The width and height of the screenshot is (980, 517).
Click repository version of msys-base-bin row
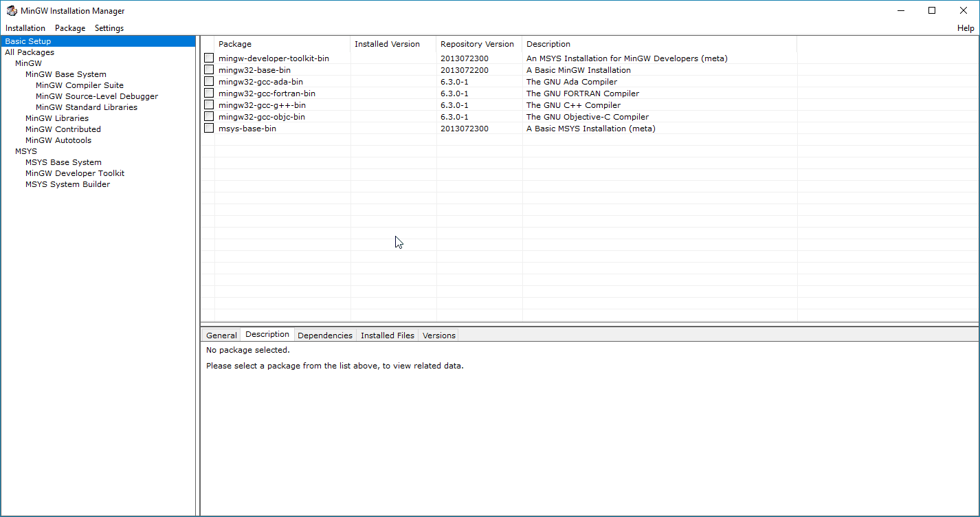465,129
